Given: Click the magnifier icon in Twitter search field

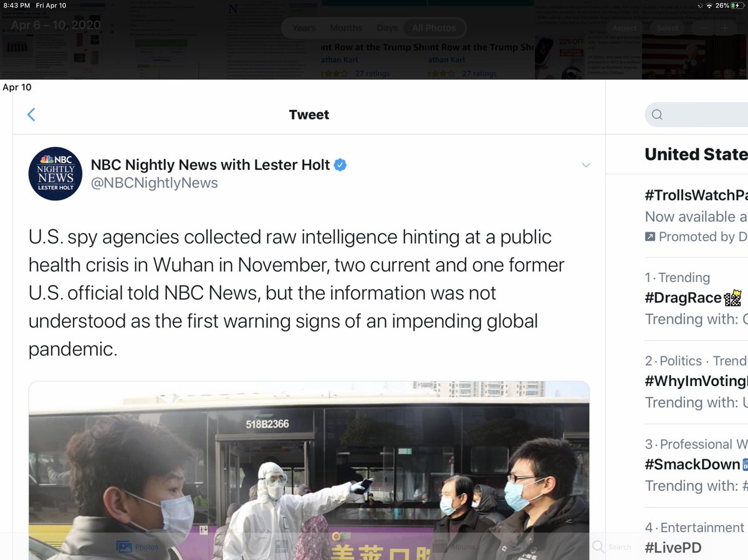Looking at the screenshot, I should [x=657, y=115].
